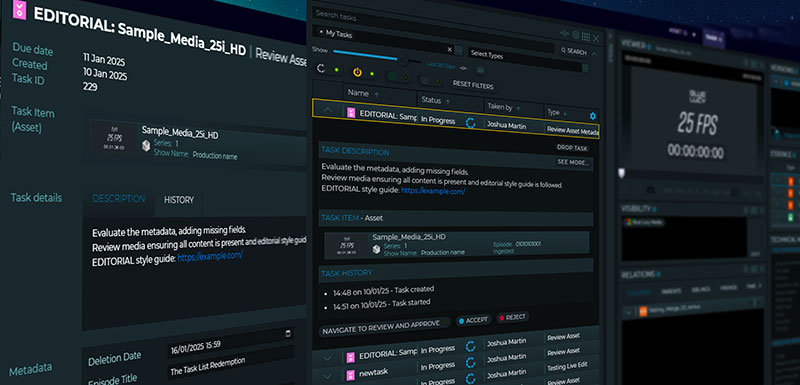Screen dimensions: 800x385
Task: Open the calendar icon in Deletion Date field
Action: click(288, 334)
